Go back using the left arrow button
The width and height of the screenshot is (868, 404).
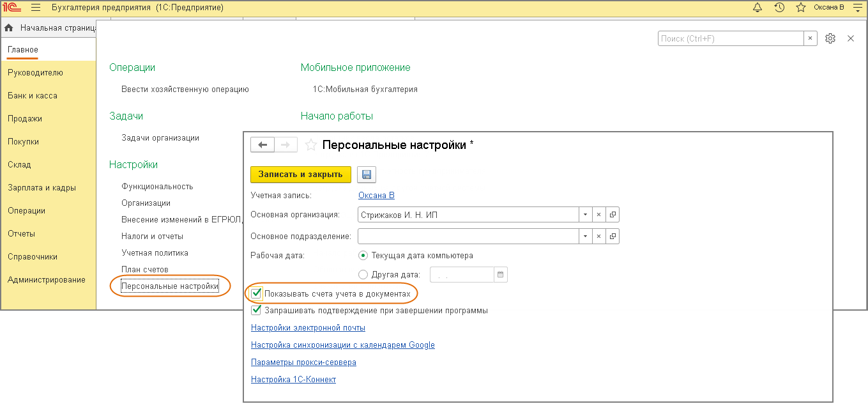click(263, 144)
